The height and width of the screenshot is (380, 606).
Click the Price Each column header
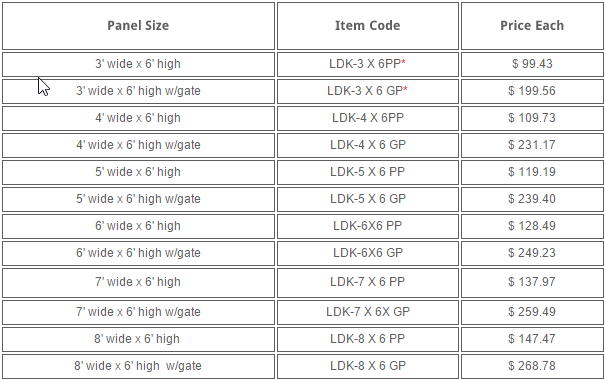pos(532,26)
